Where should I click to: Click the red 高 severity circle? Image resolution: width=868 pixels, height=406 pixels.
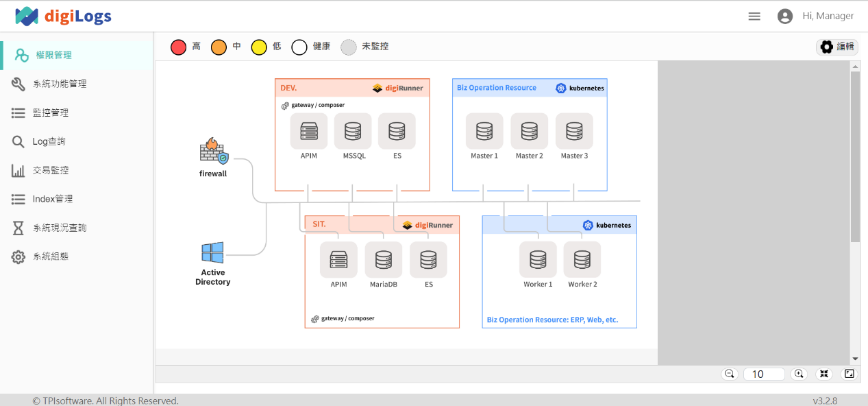coord(179,47)
